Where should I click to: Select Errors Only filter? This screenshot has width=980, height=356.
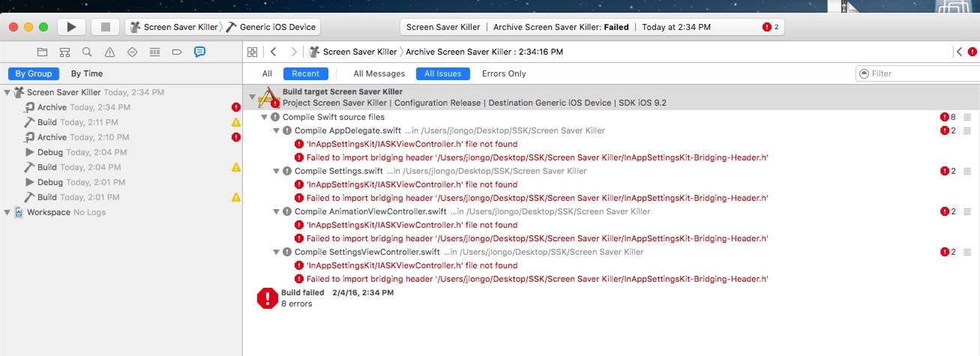pyautogui.click(x=504, y=73)
